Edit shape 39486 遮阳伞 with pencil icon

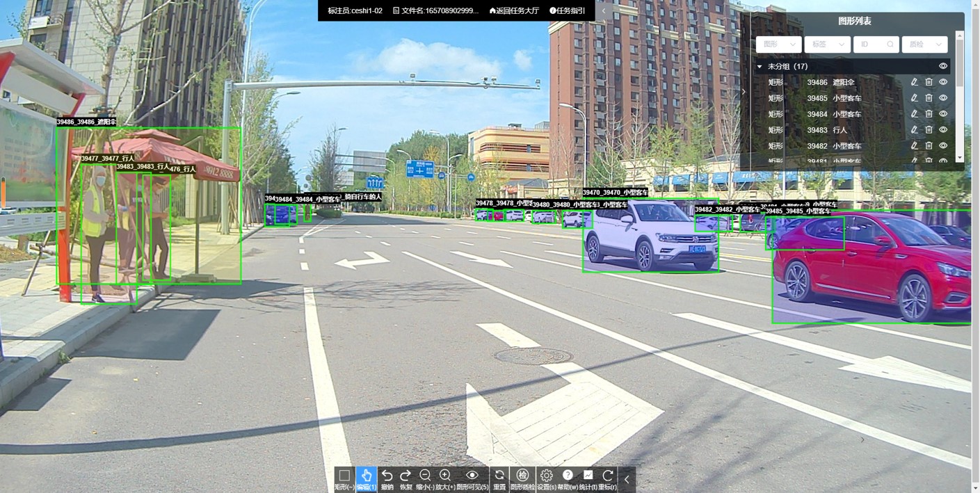tap(914, 82)
